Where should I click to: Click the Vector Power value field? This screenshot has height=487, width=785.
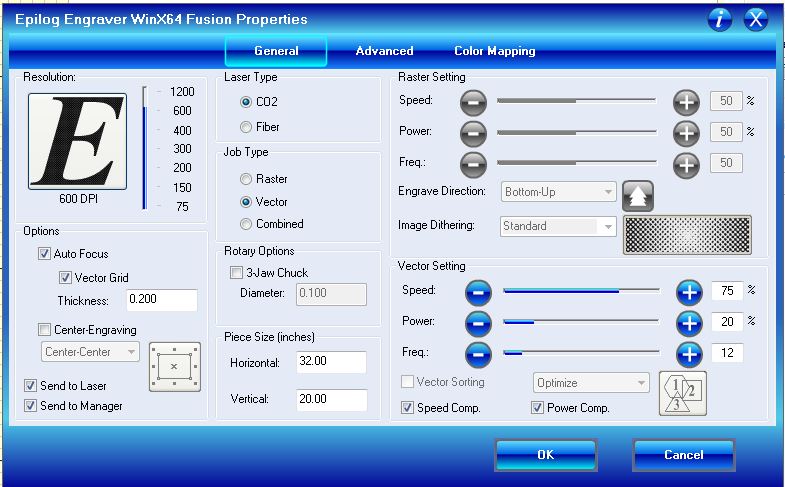(x=727, y=322)
